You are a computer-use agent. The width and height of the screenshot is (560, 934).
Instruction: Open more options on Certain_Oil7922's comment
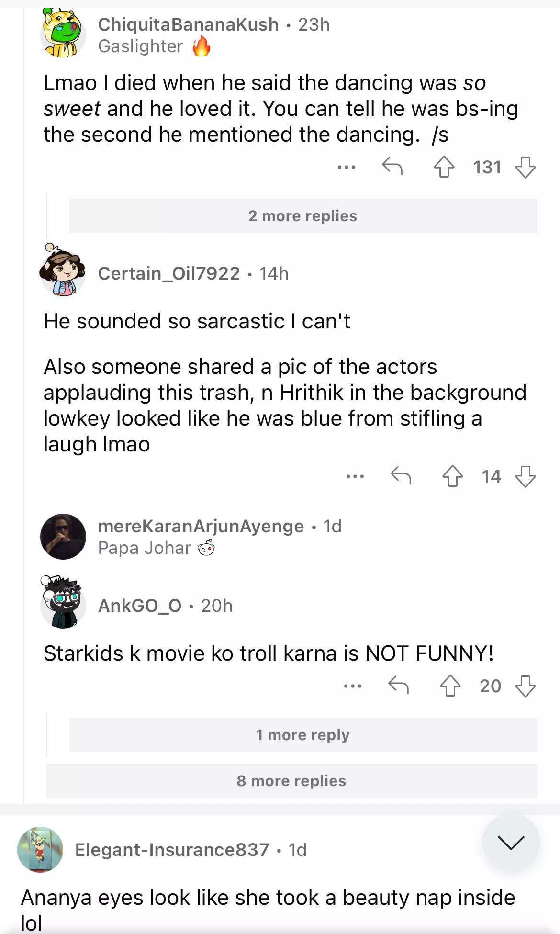point(355,476)
